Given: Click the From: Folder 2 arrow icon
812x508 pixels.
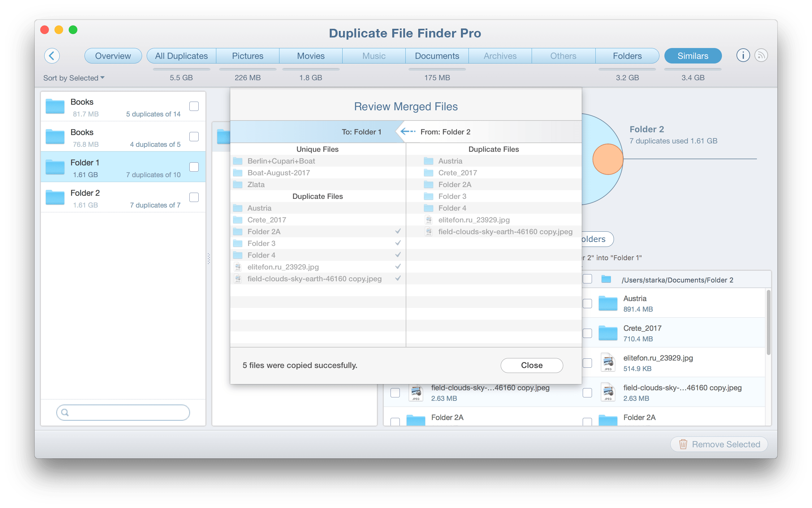Looking at the screenshot, I should 408,131.
